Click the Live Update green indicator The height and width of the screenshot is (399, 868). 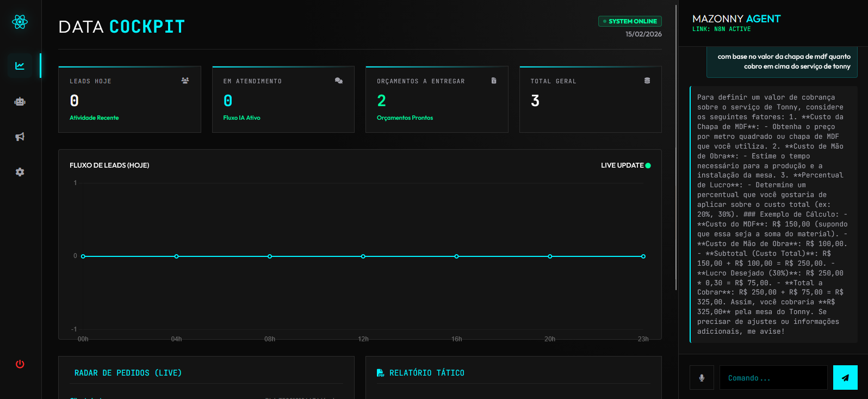click(648, 165)
